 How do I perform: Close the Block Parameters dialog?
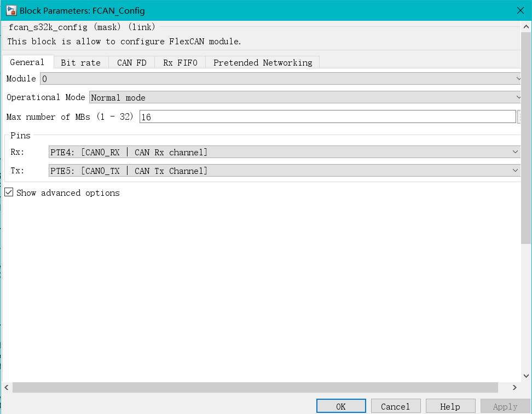click(x=520, y=10)
